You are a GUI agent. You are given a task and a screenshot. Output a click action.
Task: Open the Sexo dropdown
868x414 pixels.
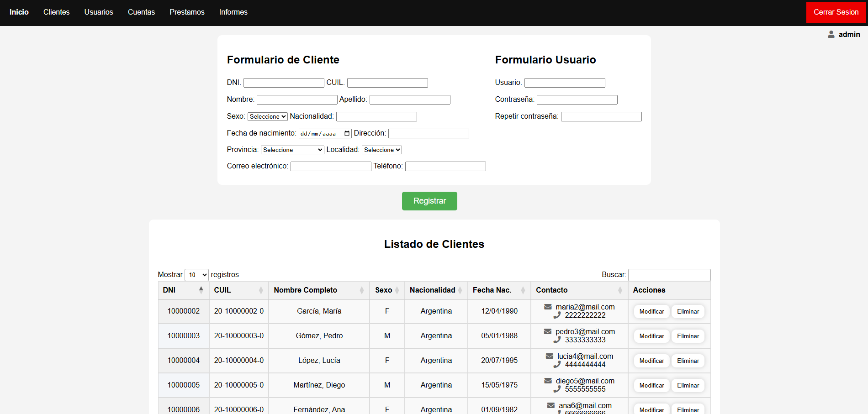pyautogui.click(x=267, y=116)
